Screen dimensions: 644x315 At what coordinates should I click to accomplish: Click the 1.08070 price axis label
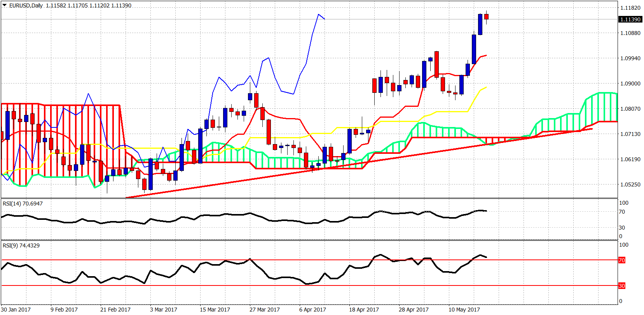pyautogui.click(x=630, y=109)
